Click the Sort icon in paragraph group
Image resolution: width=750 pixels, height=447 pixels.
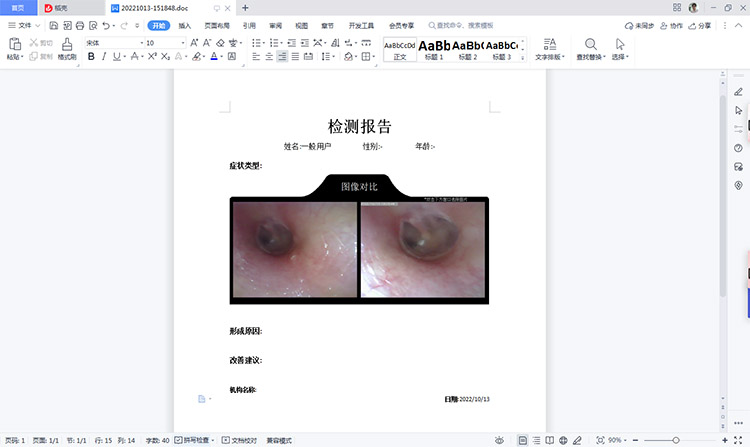pyautogui.click(x=335, y=43)
